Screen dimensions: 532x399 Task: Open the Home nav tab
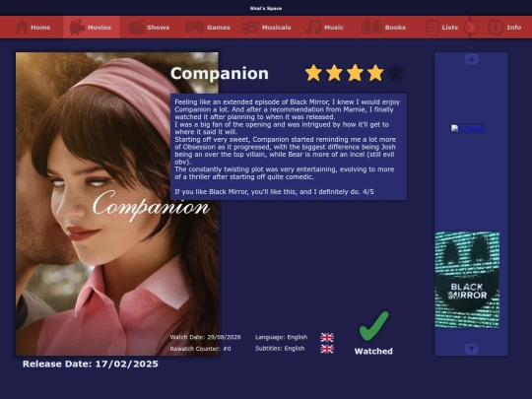click(x=33, y=28)
